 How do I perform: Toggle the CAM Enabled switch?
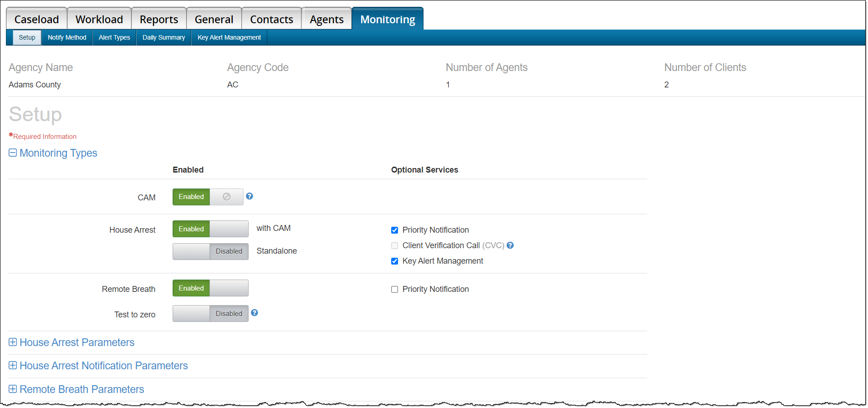[208, 197]
